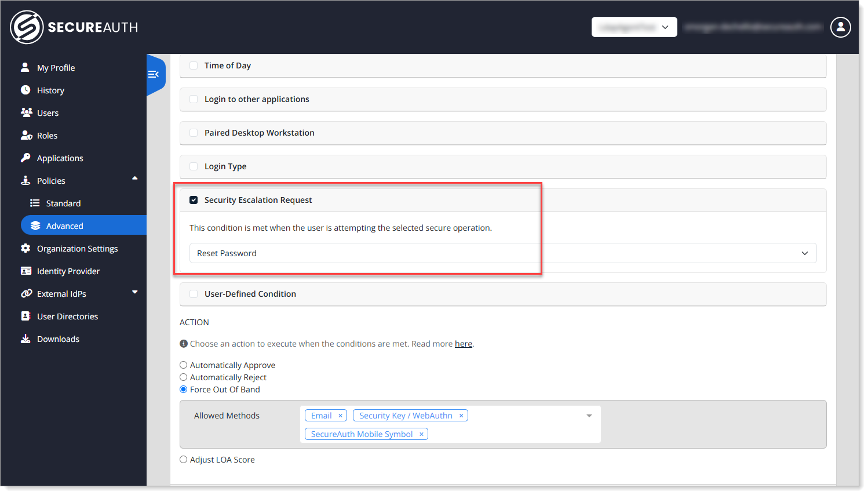The image size is (868, 495).
Task: Remove SecureAuth Mobile Symbol tag
Action: 421,434
